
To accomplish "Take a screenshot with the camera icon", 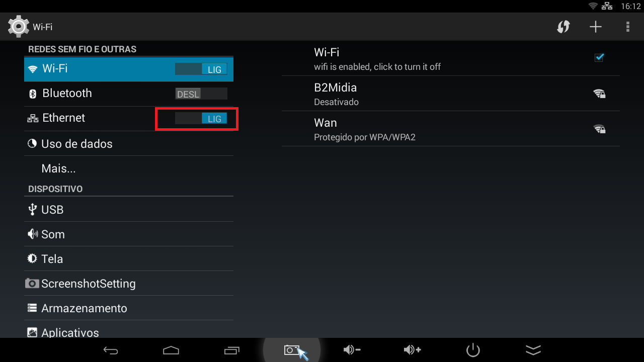I will pos(292,350).
